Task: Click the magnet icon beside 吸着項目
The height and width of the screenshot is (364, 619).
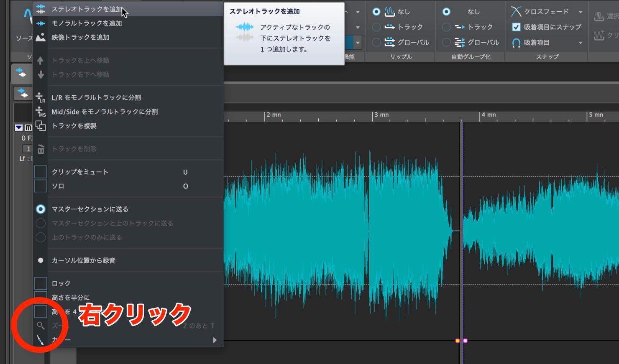Action: point(516,42)
